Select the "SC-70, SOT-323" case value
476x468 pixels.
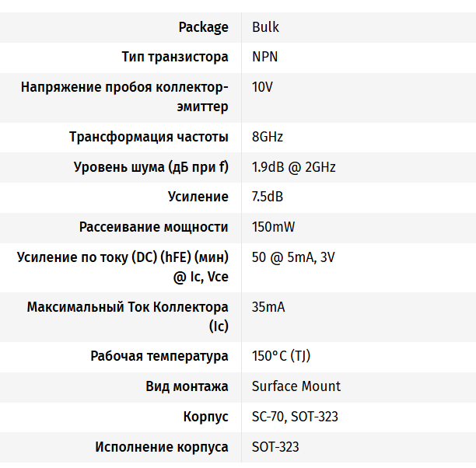click(x=295, y=417)
